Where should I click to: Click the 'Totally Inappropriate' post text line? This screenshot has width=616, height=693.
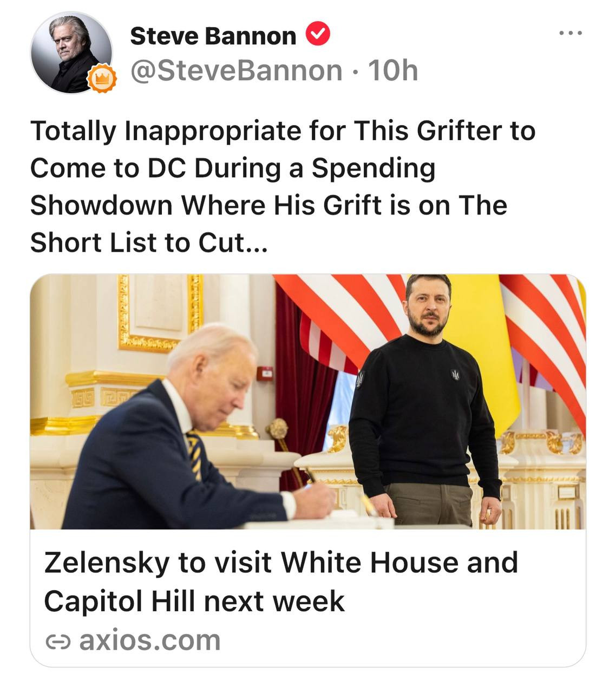point(283,131)
